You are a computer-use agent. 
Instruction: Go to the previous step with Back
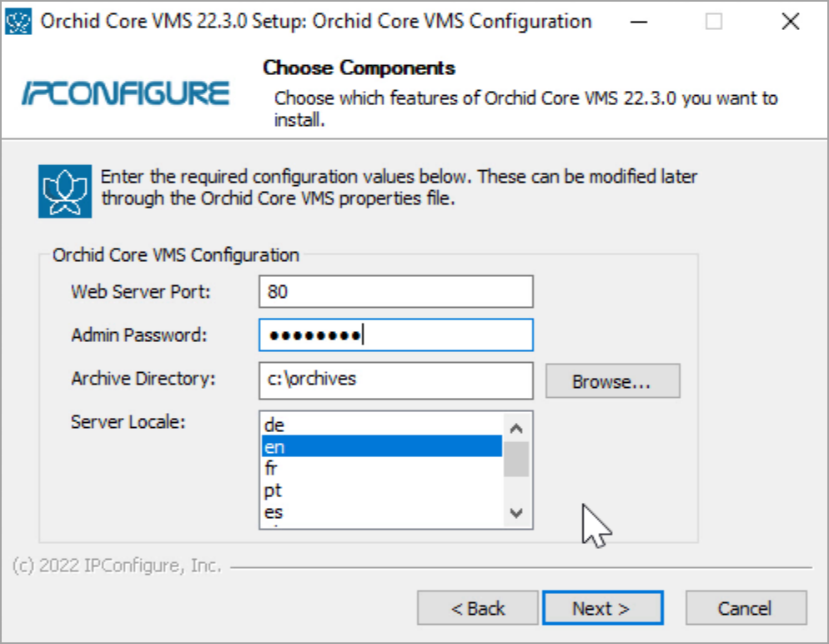477,608
